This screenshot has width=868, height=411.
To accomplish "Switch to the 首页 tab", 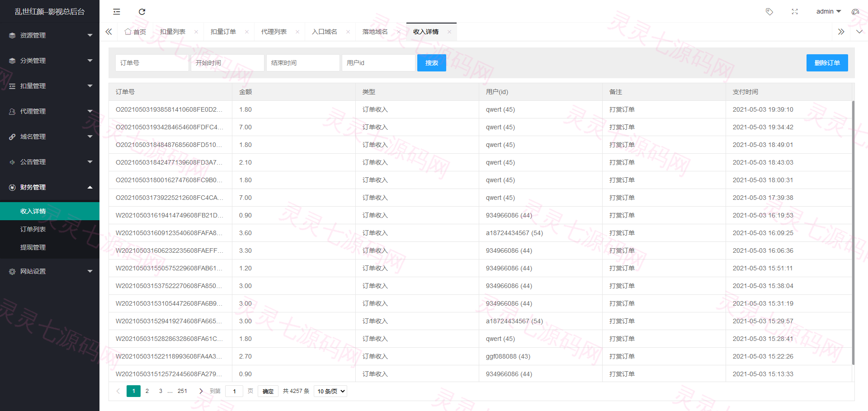I will pos(135,32).
